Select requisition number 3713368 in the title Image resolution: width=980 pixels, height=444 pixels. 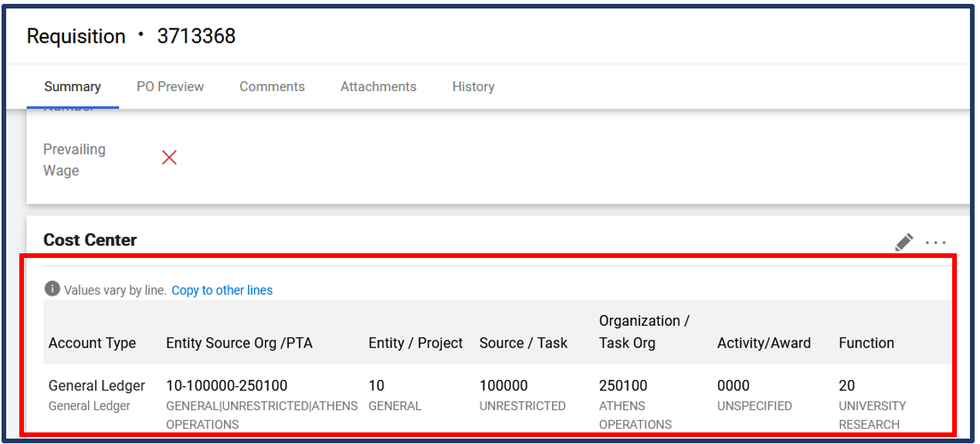(x=196, y=36)
